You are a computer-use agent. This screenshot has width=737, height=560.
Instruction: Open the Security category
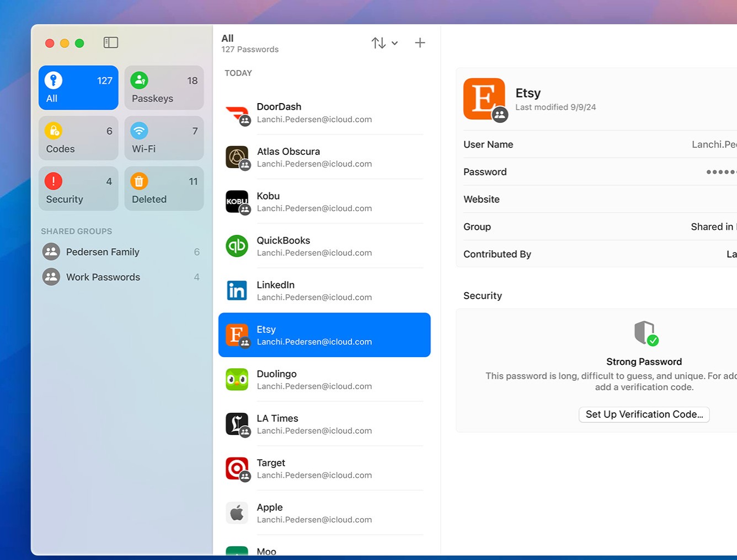point(78,189)
